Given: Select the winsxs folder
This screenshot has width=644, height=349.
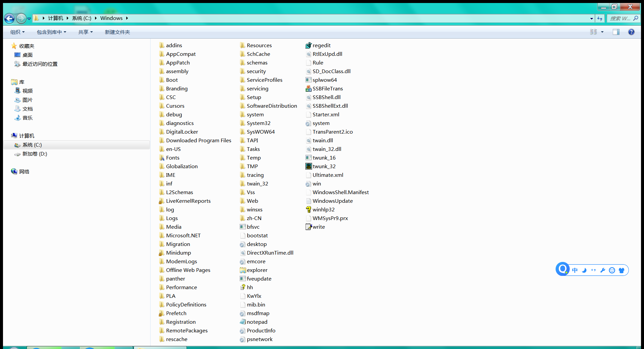Looking at the screenshot, I should pyautogui.click(x=251, y=209).
